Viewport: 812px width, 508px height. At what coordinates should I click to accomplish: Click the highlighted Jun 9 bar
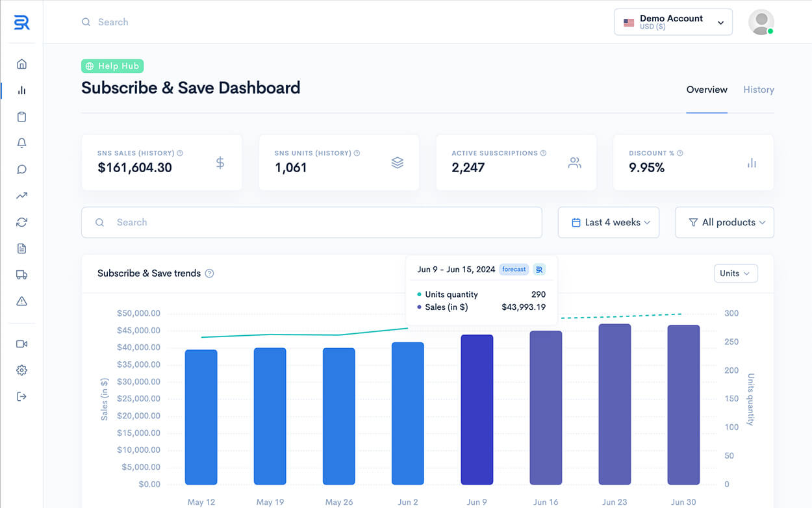tap(477, 410)
